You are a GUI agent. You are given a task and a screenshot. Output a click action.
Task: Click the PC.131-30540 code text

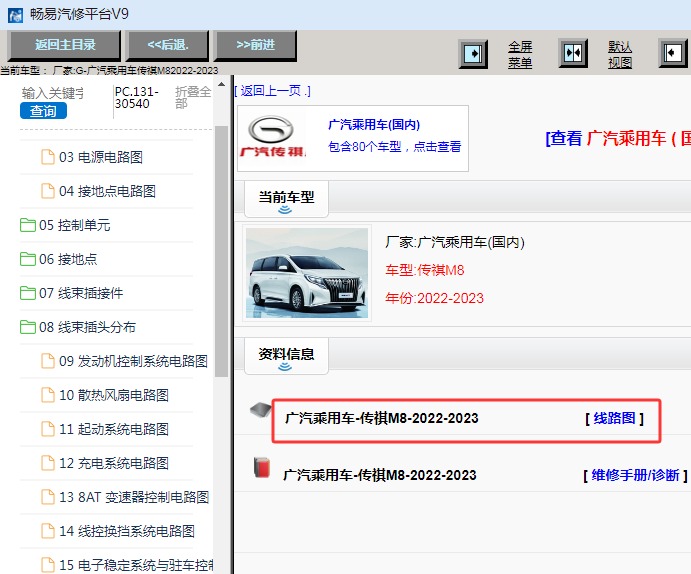coord(136,97)
